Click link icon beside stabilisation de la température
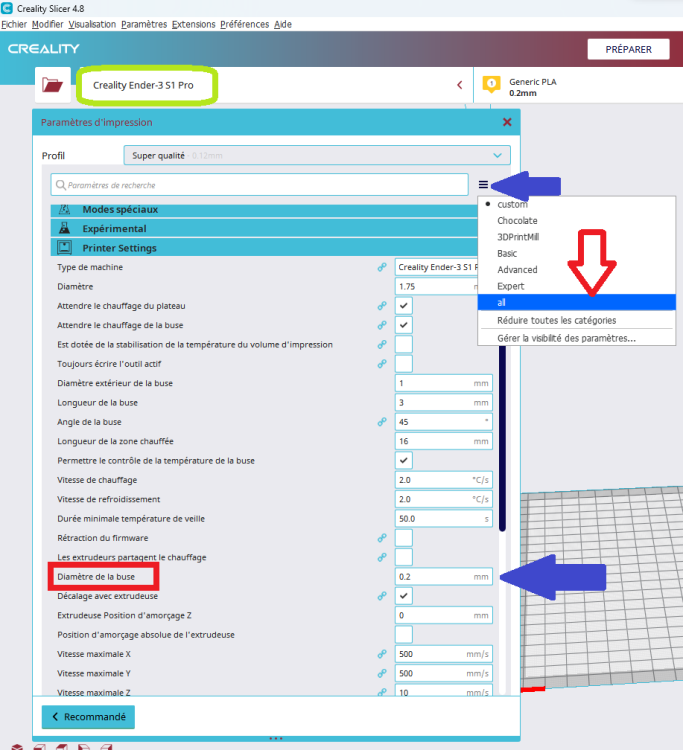The height and width of the screenshot is (750, 683). (382, 344)
